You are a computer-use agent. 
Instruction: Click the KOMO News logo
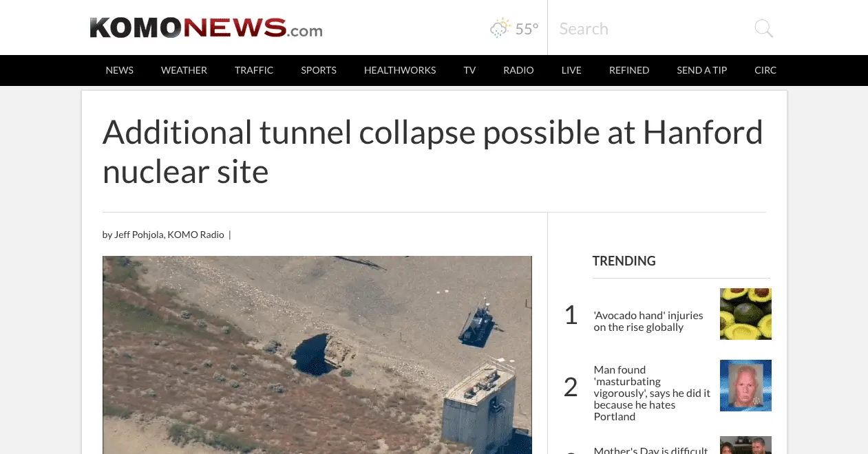coord(206,28)
